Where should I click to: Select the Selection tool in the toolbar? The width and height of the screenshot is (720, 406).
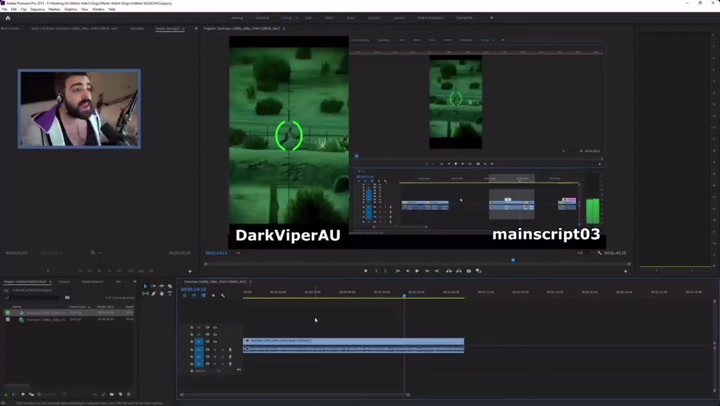tap(146, 286)
